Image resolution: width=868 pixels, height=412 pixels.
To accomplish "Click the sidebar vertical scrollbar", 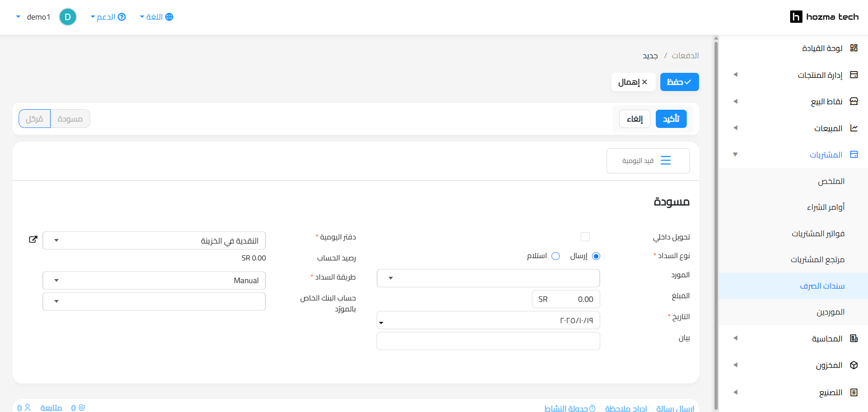I will click(x=716, y=223).
